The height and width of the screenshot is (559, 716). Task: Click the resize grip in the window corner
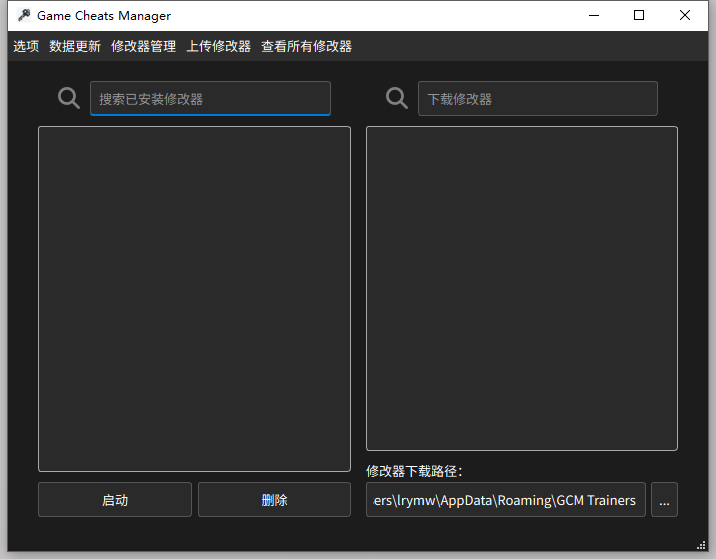tap(701, 545)
